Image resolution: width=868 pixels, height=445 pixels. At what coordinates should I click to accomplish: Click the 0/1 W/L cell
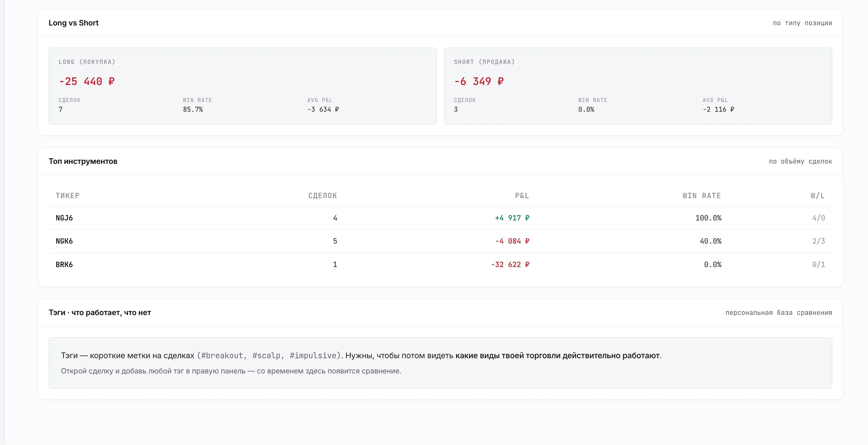coord(819,264)
